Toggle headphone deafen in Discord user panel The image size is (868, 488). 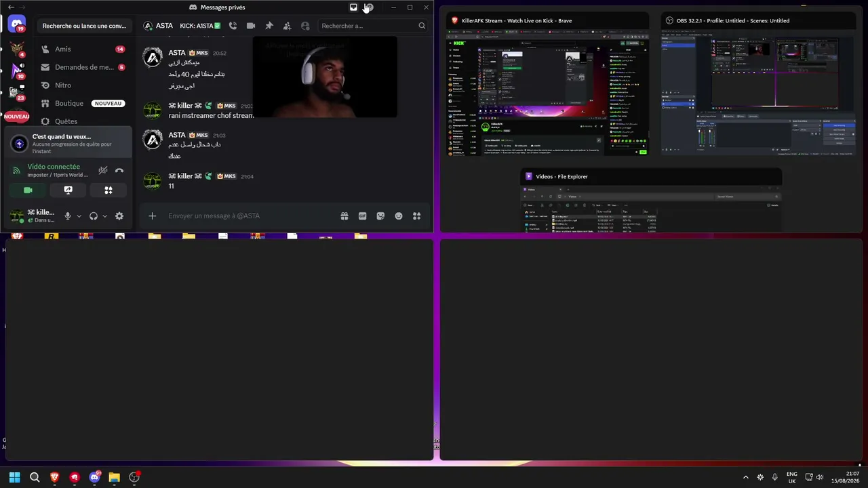[94, 216]
